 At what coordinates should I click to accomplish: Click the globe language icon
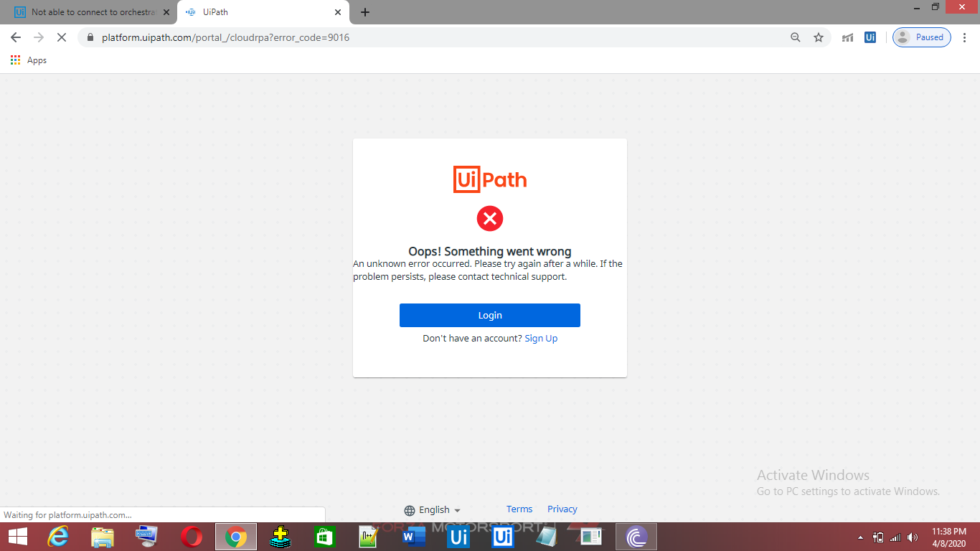(410, 510)
